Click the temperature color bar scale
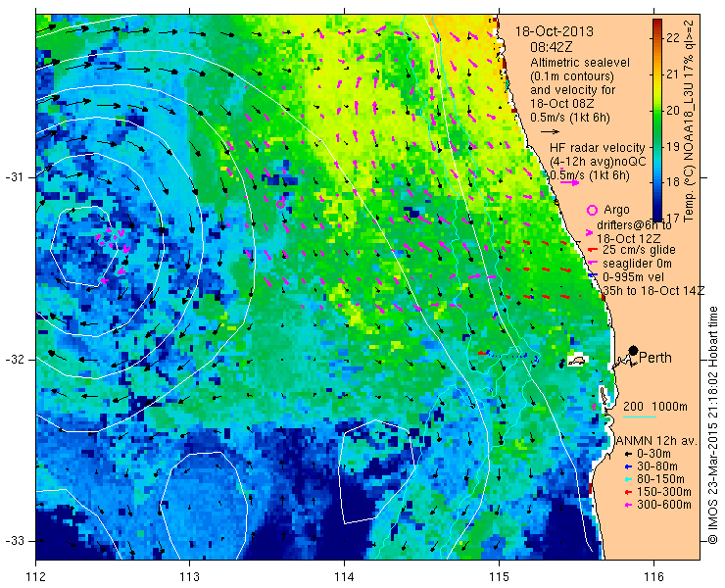The height and width of the screenshot is (588, 725). [657, 121]
